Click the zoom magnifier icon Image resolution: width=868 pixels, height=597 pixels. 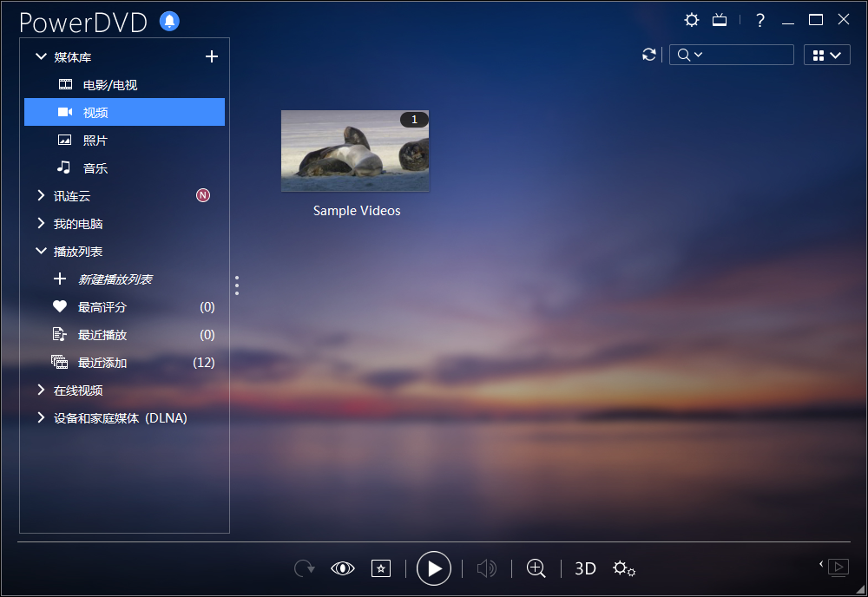pyautogui.click(x=536, y=568)
